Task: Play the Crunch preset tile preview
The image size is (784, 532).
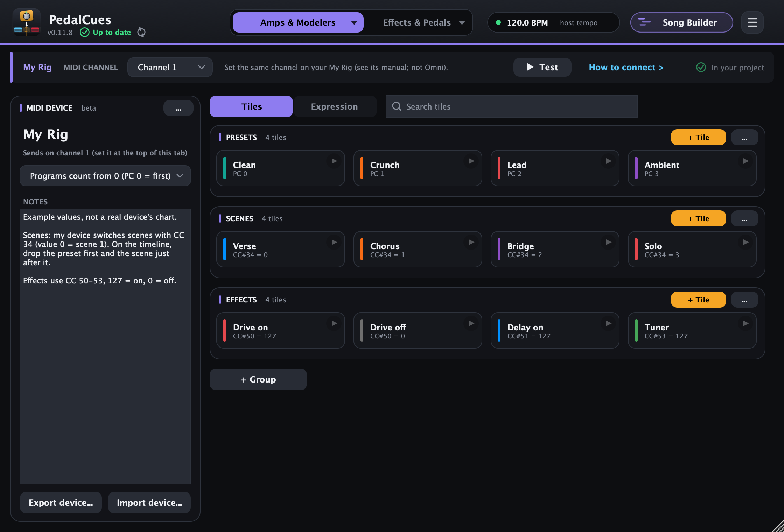Action: [471, 161]
